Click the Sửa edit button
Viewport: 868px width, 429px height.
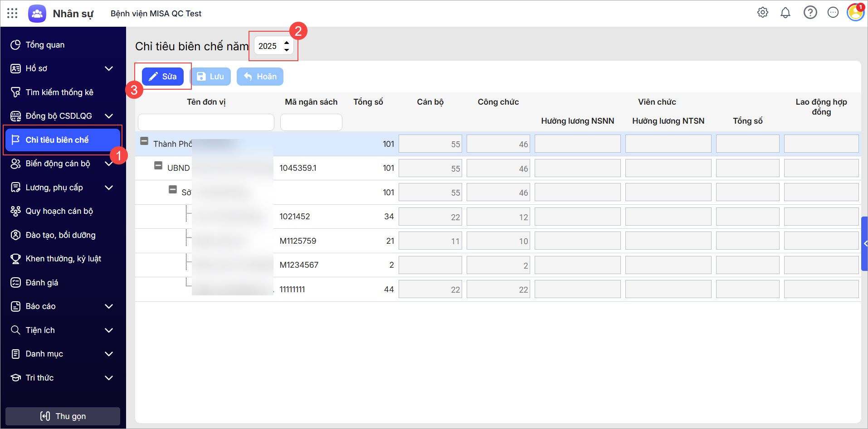point(163,77)
